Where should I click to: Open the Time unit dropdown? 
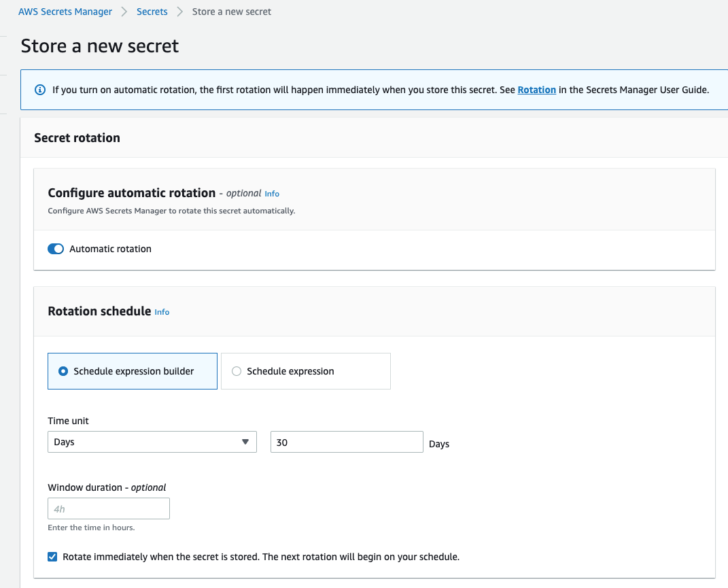pos(152,442)
